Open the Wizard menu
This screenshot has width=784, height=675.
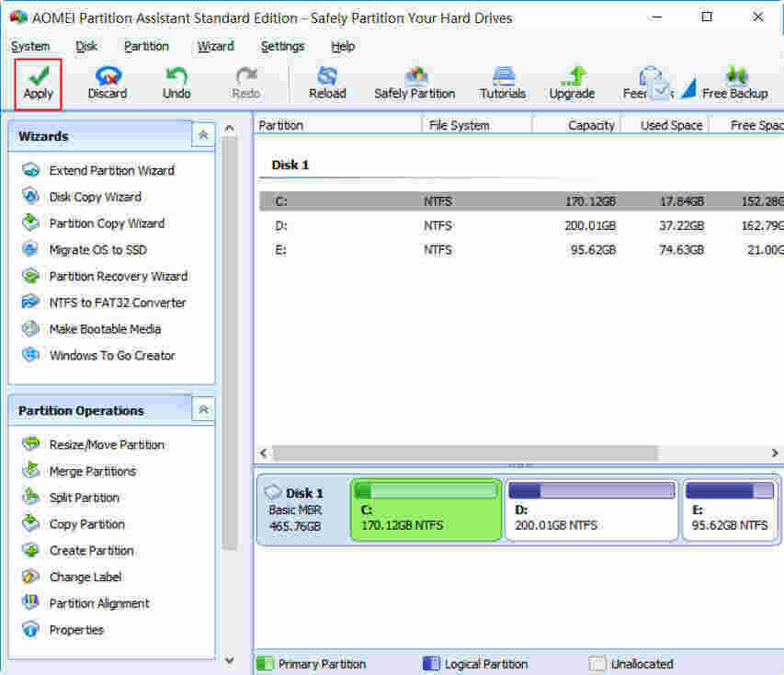tap(215, 46)
